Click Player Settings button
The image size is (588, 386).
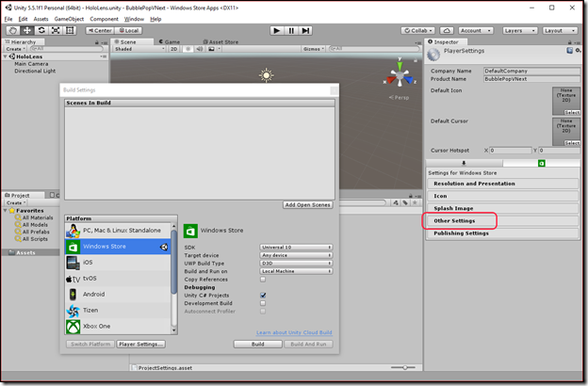(141, 344)
